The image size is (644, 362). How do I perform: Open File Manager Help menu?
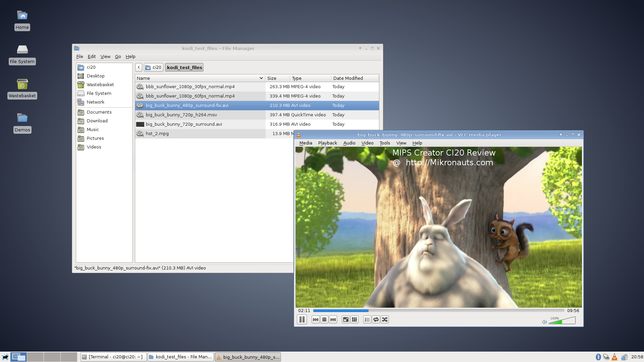130,57
